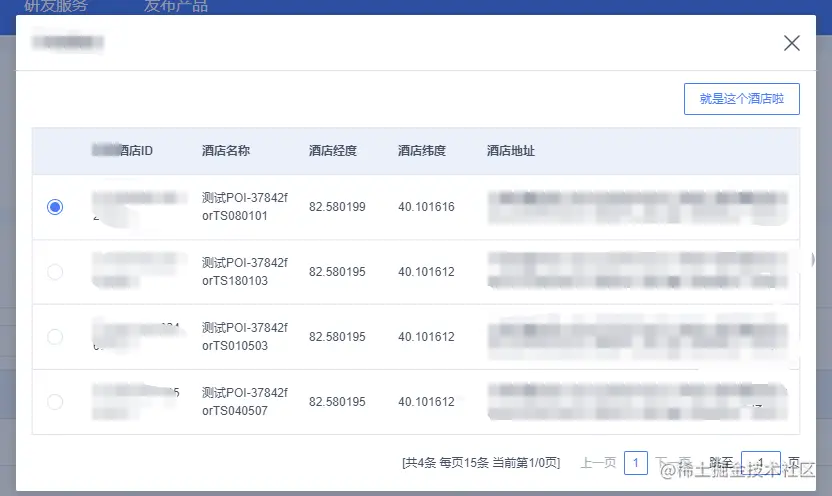
Task: Open the 发布产品 menu in background page
Action: click(x=176, y=6)
